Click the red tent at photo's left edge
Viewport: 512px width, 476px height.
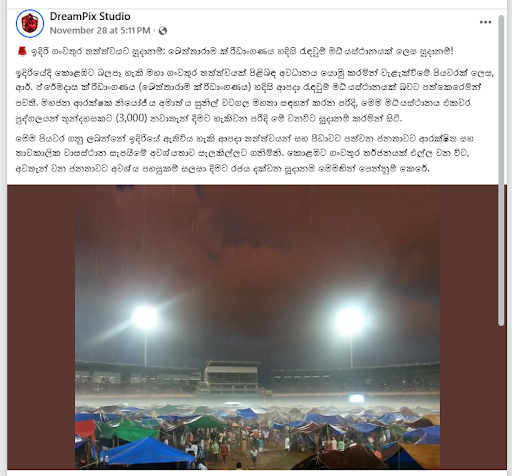pyautogui.click(x=86, y=429)
